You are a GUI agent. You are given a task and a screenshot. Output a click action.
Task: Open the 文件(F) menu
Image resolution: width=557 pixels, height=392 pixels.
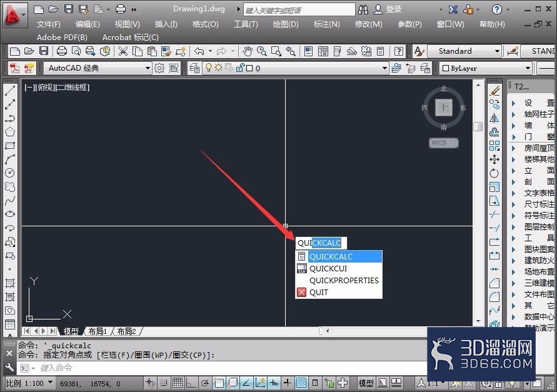49,24
